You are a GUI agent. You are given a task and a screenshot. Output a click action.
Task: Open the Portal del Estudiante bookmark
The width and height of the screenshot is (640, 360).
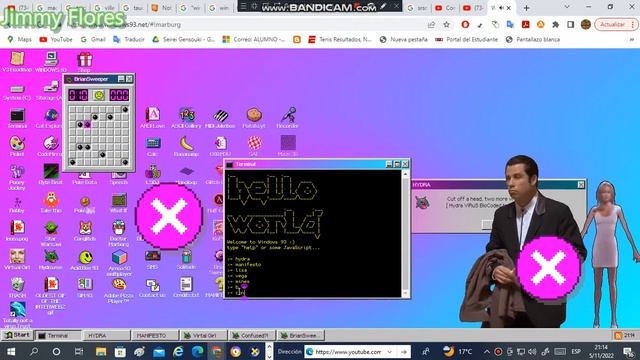coord(466,40)
